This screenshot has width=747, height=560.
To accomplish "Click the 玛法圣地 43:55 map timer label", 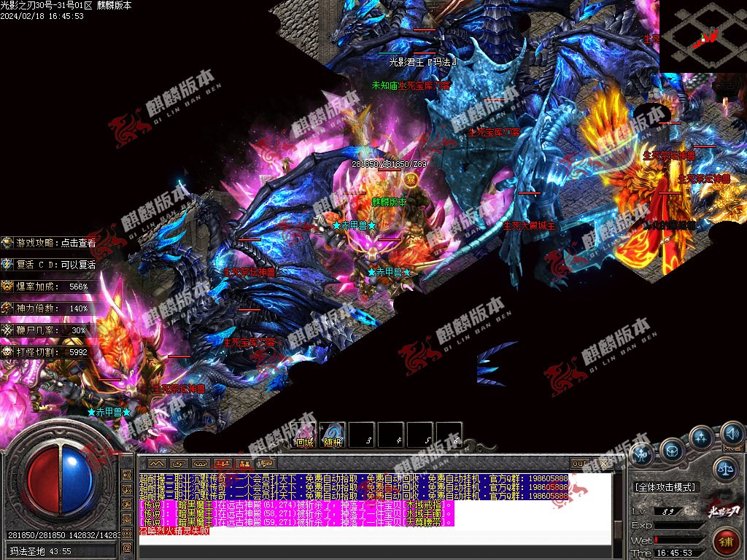I will point(41,551).
